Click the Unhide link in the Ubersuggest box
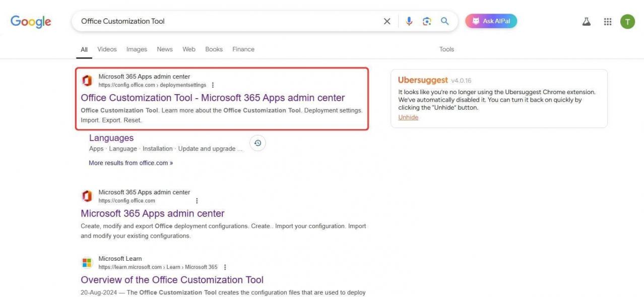The image size is (644, 297). pyautogui.click(x=407, y=117)
